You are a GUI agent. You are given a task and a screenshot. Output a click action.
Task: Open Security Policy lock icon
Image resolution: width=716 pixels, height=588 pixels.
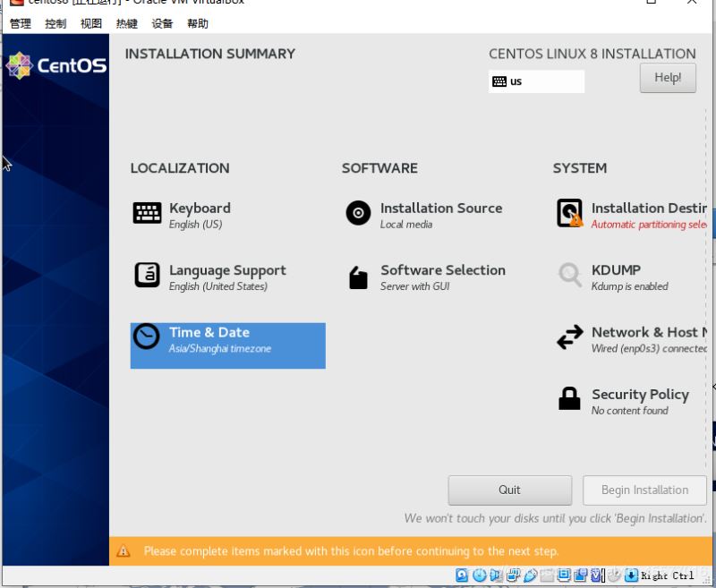coord(569,399)
